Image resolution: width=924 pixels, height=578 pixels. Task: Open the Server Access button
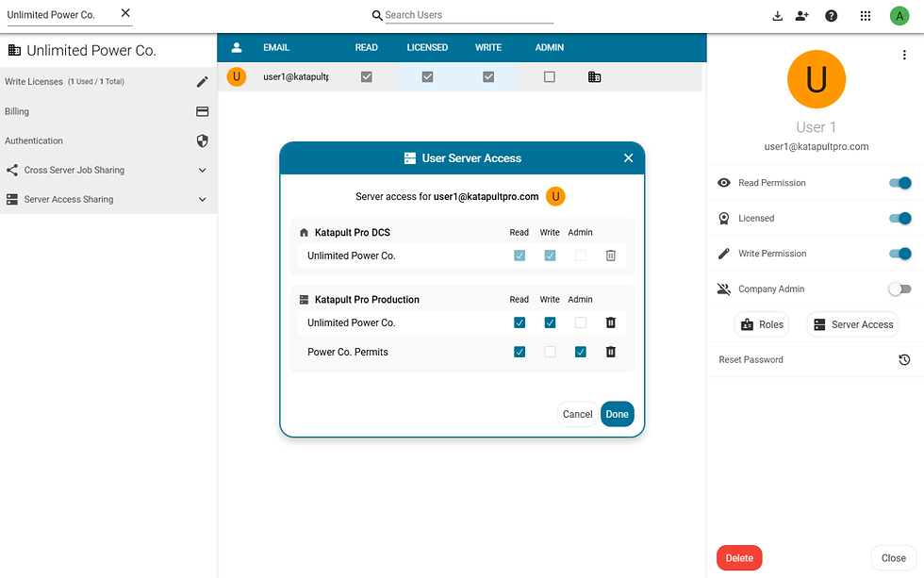[852, 324]
